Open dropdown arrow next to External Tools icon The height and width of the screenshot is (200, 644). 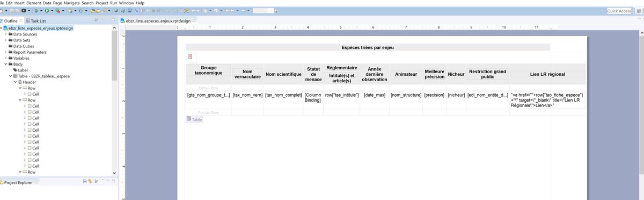click(63, 11)
